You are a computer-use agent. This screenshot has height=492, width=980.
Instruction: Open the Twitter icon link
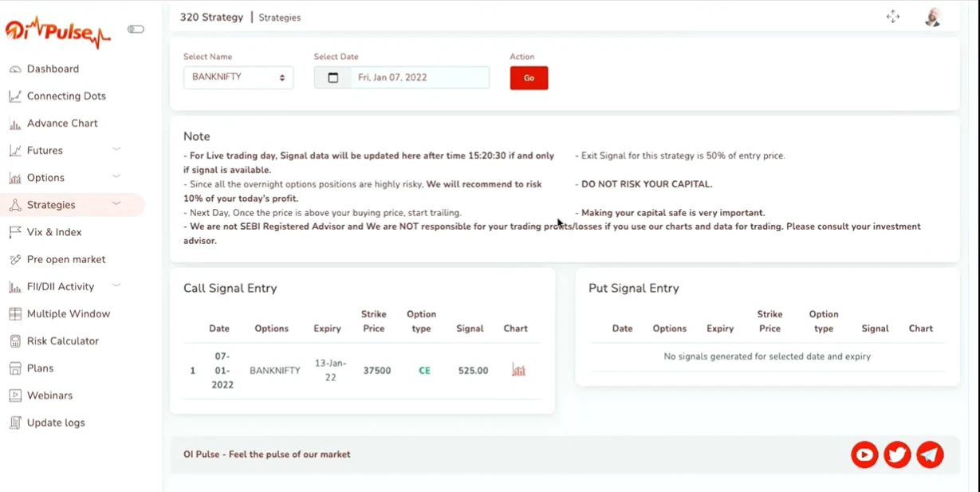point(897,455)
